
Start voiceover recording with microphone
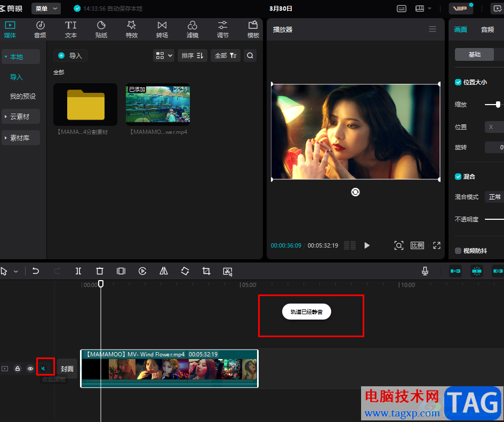425,271
